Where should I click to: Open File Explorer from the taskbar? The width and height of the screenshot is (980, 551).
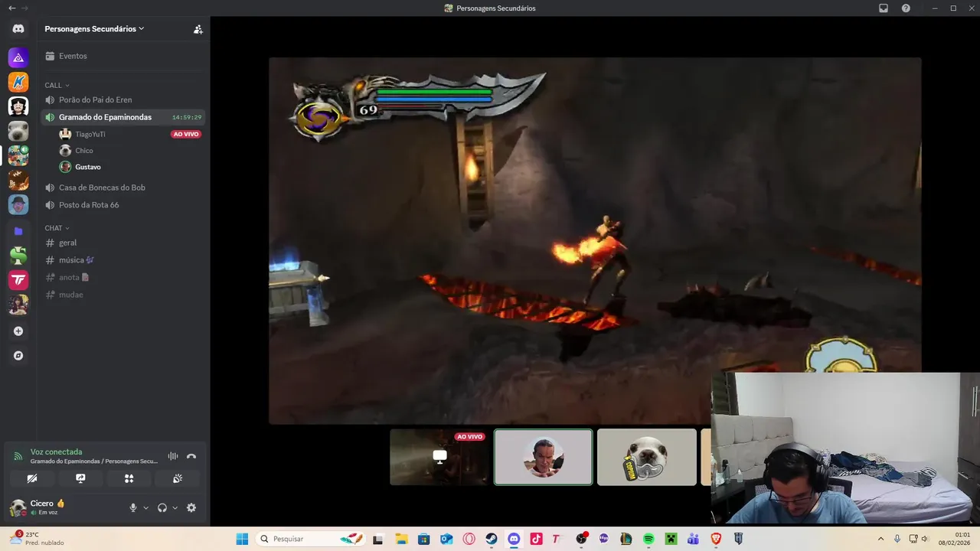401,539
